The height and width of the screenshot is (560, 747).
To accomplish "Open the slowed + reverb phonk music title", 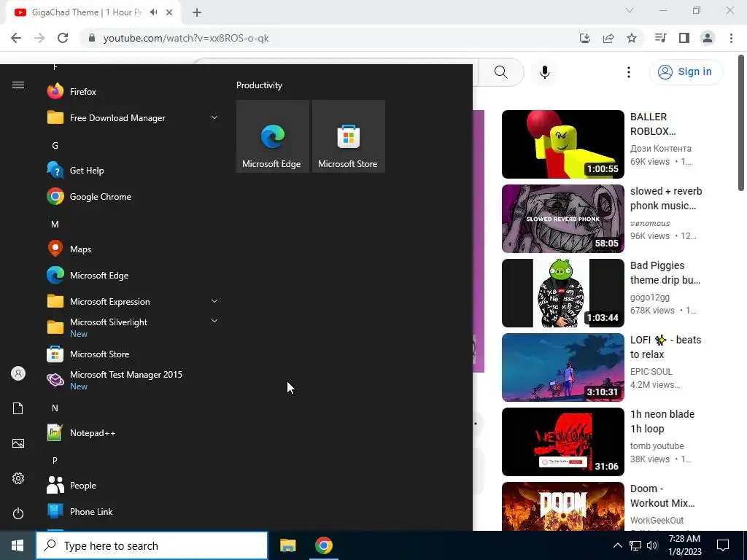I will click(666, 198).
